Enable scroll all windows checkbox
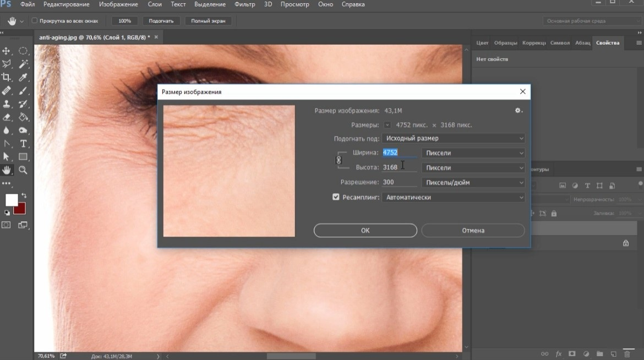This screenshot has height=360, width=644. pyautogui.click(x=35, y=20)
